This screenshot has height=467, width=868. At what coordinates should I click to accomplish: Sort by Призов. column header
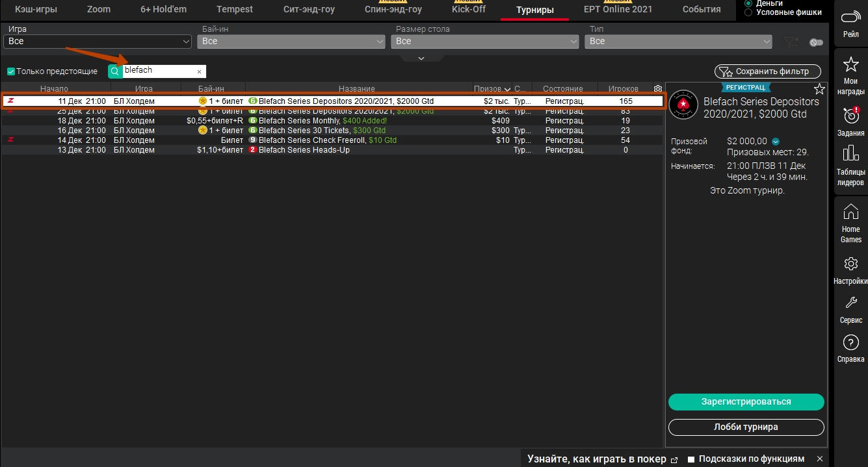pos(492,88)
